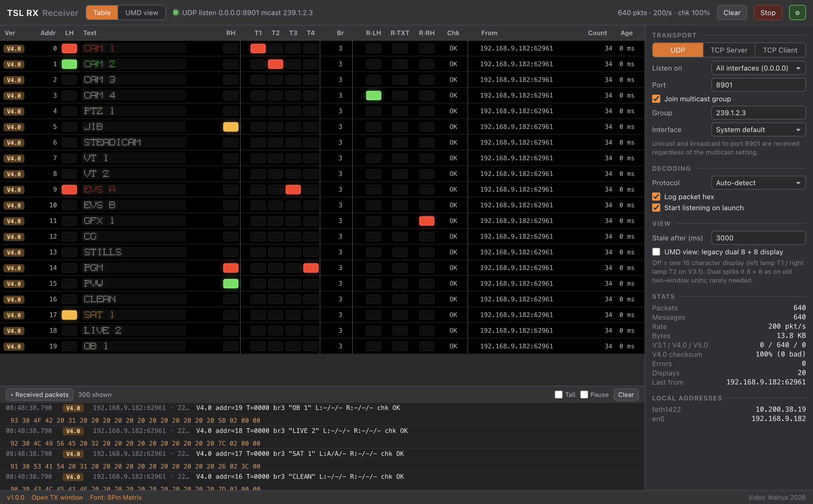Click the red T3 lamp in EVS A row

pos(293,189)
